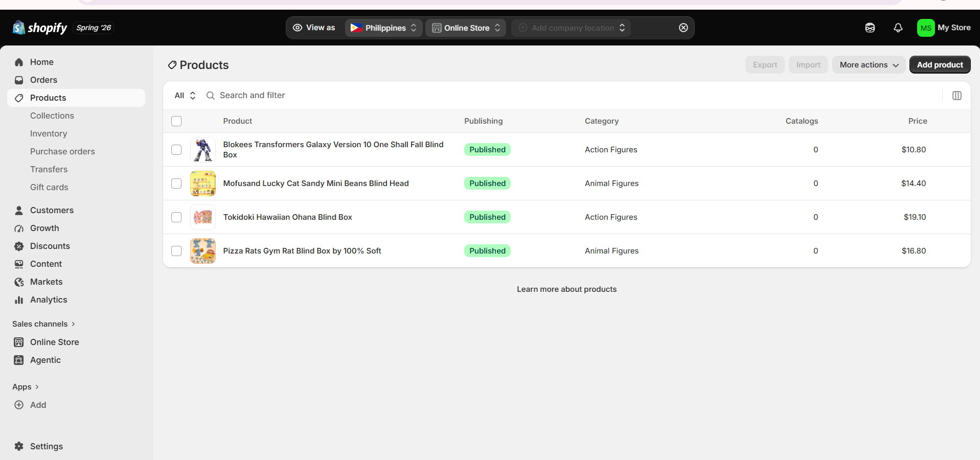The width and height of the screenshot is (980, 460).
Task: Click the Markets globe icon
Action: pyautogui.click(x=19, y=282)
